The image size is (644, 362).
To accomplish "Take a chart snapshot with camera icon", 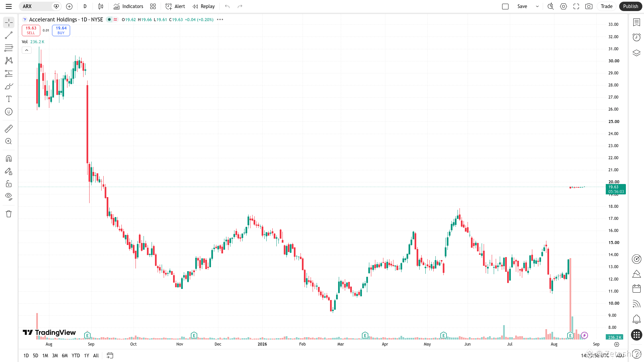I will (589, 6).
